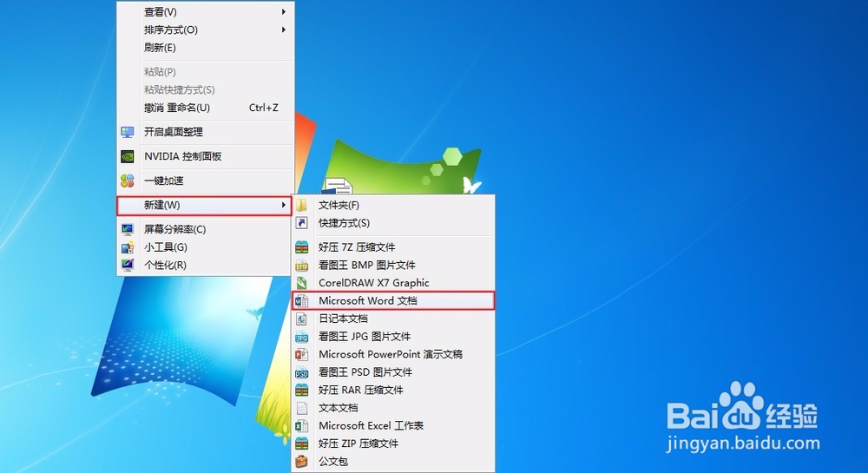The image size is (868, 473).
Task: Open 个性化(R) menu entry
Action: (x=205, y=265)
